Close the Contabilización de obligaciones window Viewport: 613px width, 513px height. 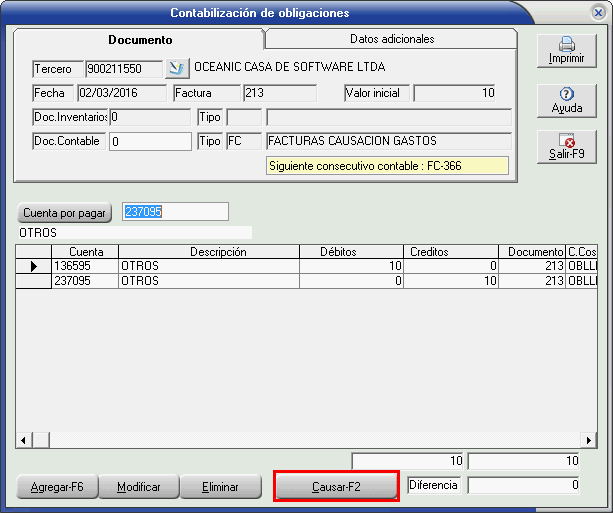[597, 13]
